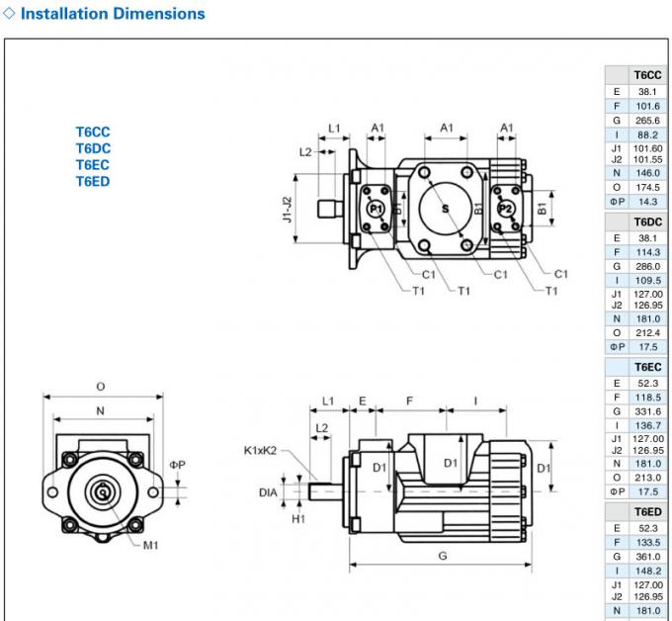The height and width of the screenshot is (621, 672).
Task: Click the 361.0 G value in T6ED
Action: tap(647, 557)
